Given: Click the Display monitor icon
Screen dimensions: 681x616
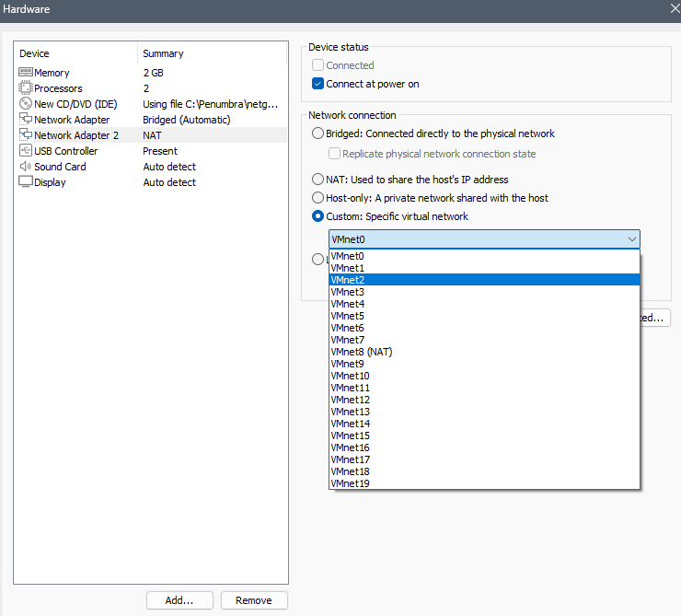Looking at the screenshot, I should [26, 181].
